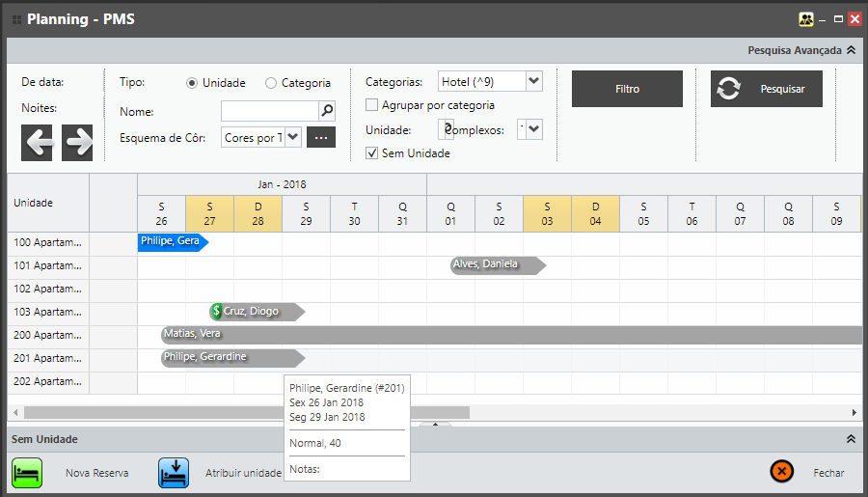Select the Categoria radio button
Viewport: 868px width, 497px height.
click(271, 83)
